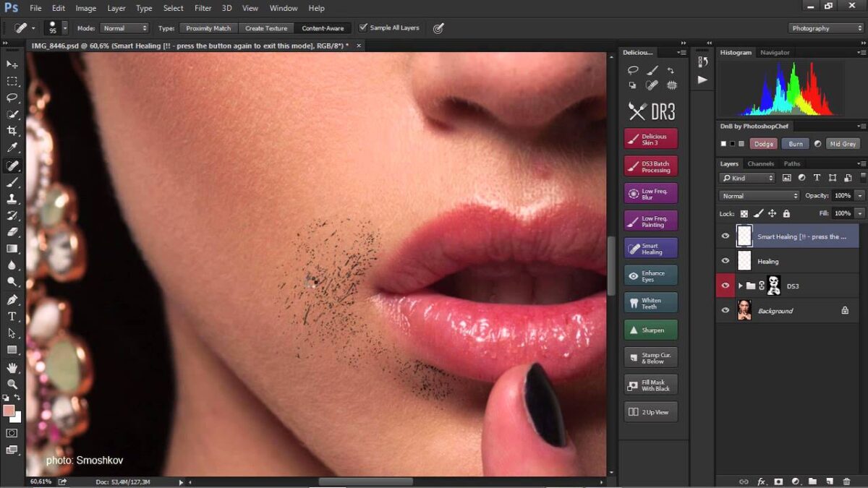Pick the Type tool
This screenshot has width=868, height=488.
(12, 317)
